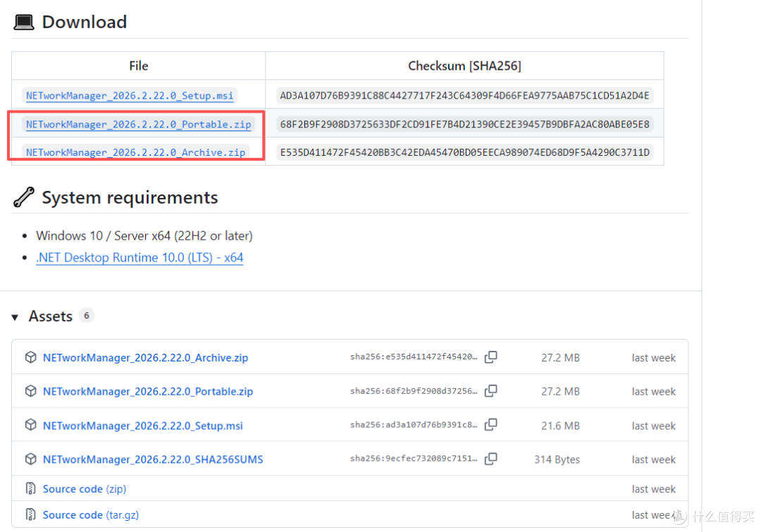This screenshot has width=761, height=532.
Task: Download the SHA256SUMS asset file
Action: coord(153,459)
